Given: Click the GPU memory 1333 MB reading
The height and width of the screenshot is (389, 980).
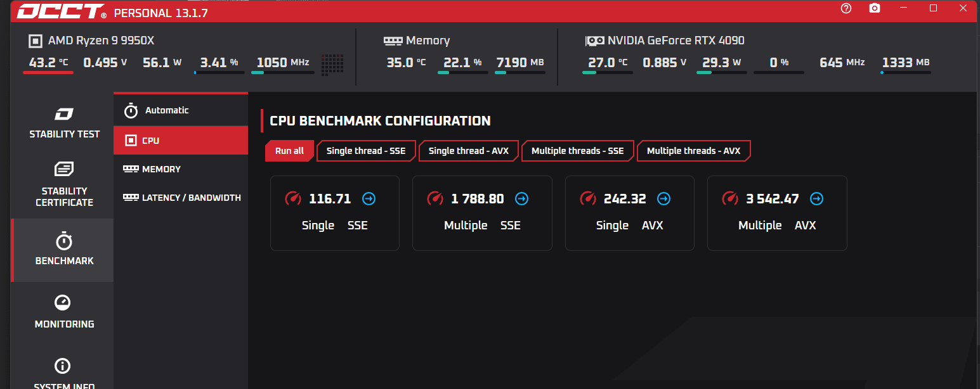Looking at the screenshot, I should pos(906,63).
